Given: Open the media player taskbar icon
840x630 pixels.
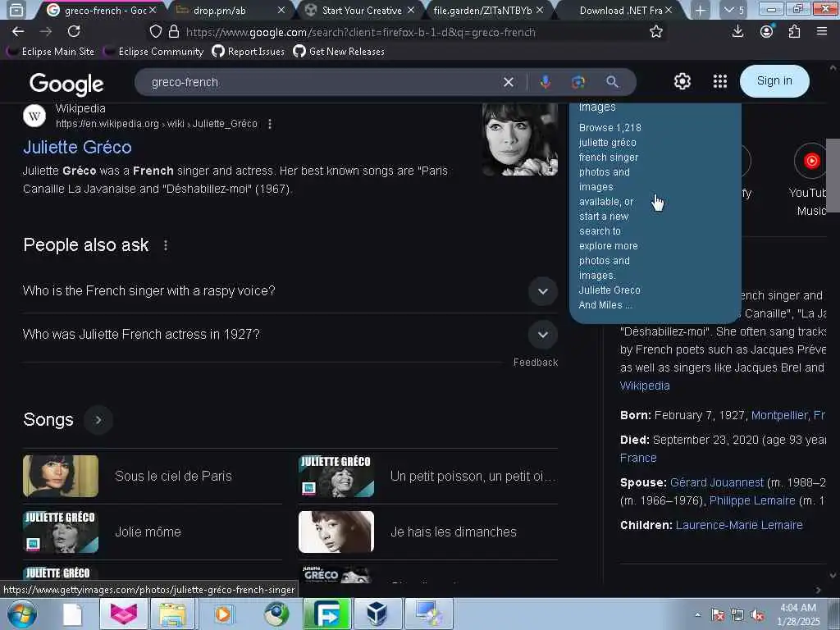Looking at the screenshot, I should 223,614.
